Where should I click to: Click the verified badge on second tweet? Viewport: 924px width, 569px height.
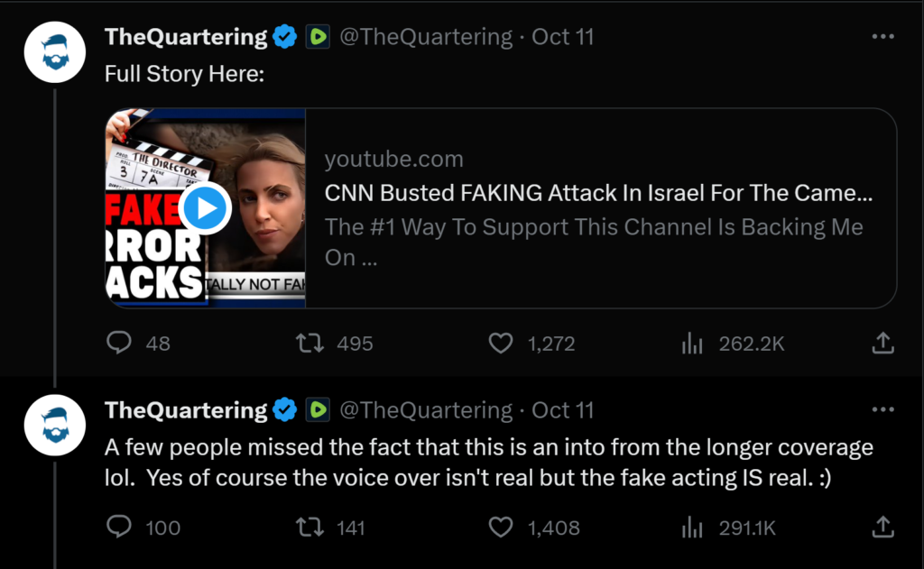tap(285, 410)
